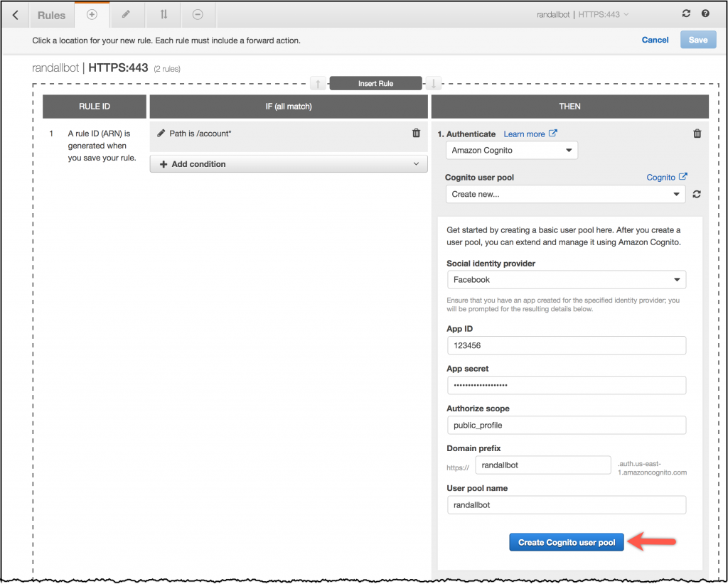Open the Cognito user pool Create new dropdown
Viewport: 728px width, 584px height.
(x=565, y=195)
